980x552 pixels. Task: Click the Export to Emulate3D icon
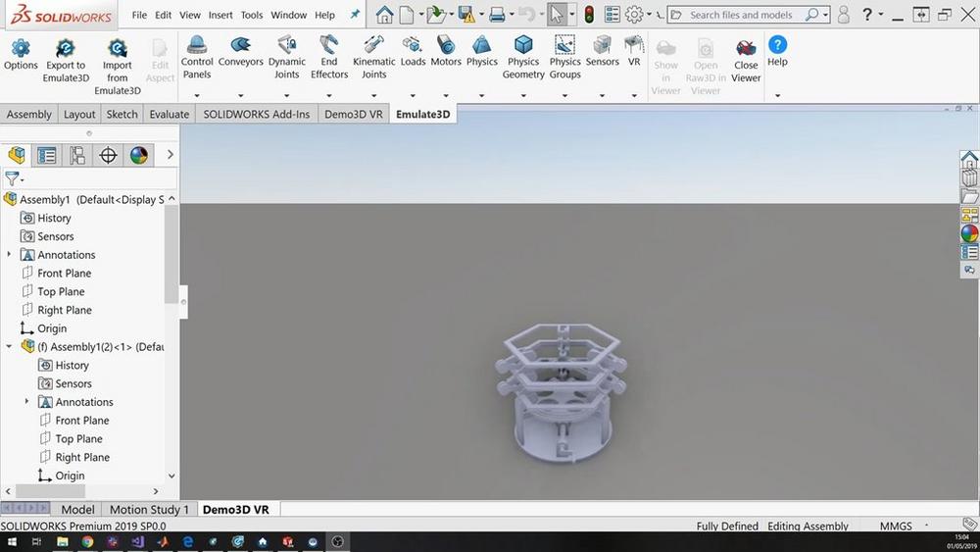pyautogui.click(x=66, y=49)
